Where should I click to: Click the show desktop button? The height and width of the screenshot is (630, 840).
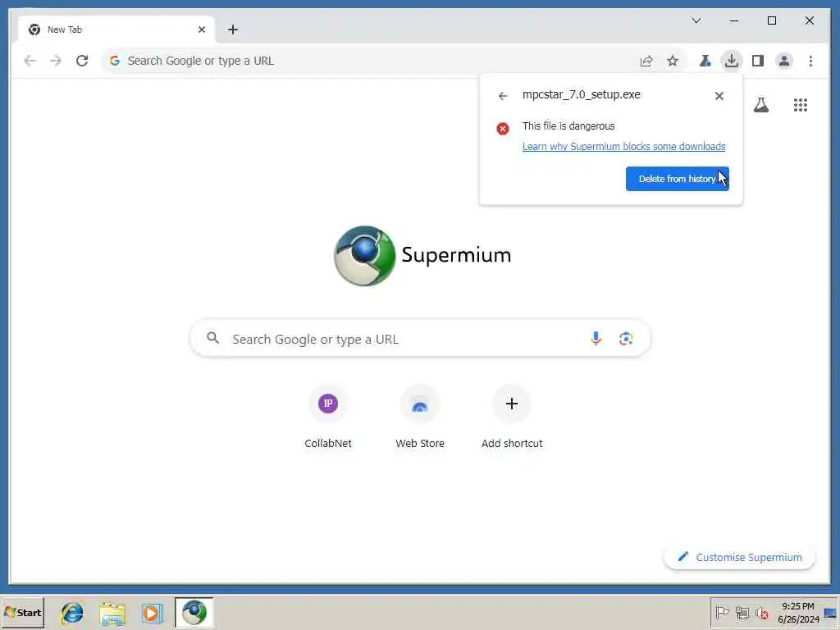coord(831,612)
